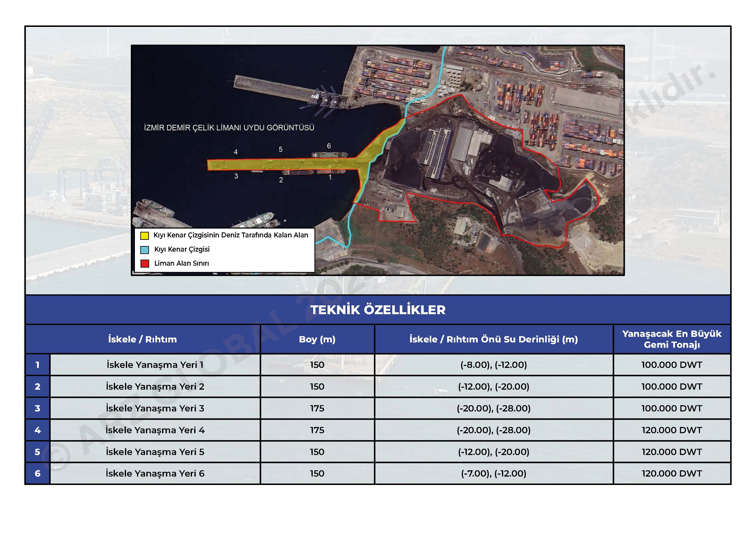This screenshot has width=756, height=535.
Task: Click the yellow legend color swatch
Action: click(145, 235)
